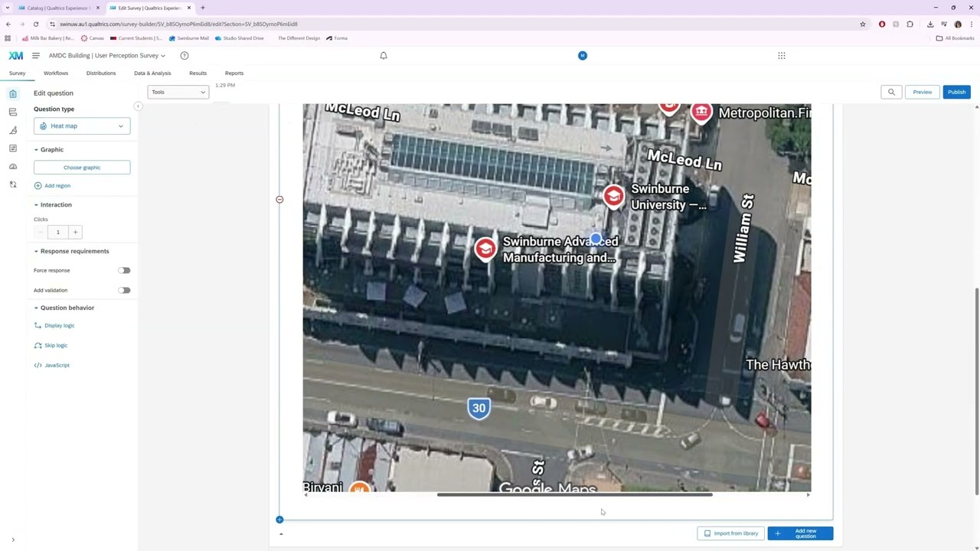Toggle Force response switch
This screenshot has width=980, height=551.
click(124, 270)
